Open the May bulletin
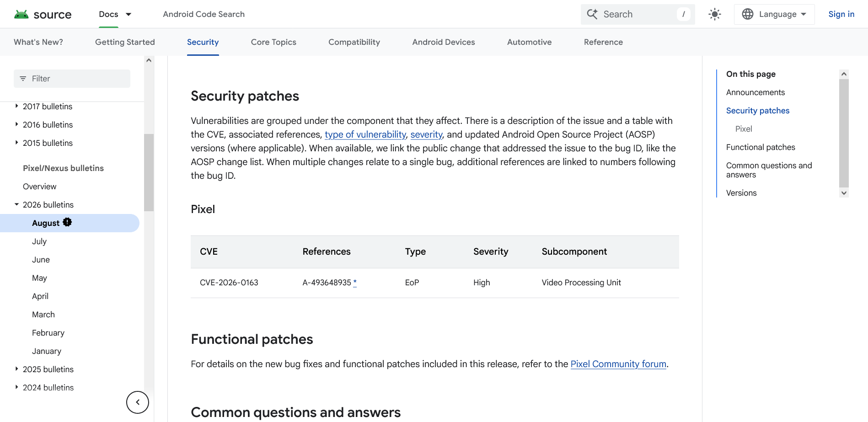868x422 pixels. pos(39,278)
